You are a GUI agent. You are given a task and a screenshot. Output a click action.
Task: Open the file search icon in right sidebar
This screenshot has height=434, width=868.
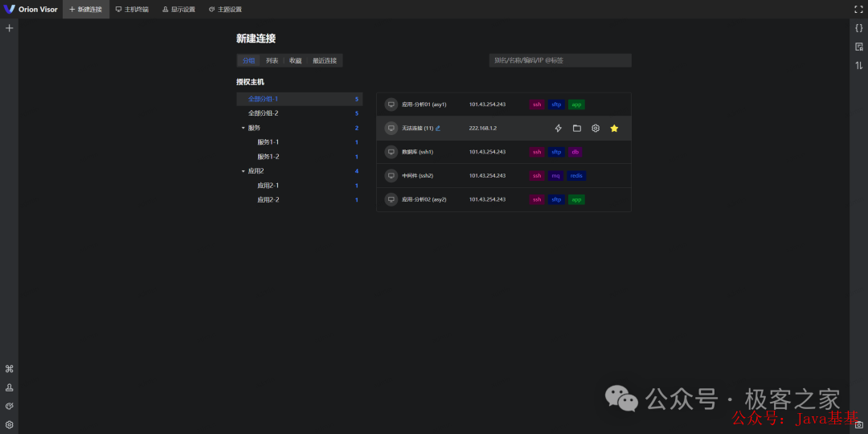(858, 47)
